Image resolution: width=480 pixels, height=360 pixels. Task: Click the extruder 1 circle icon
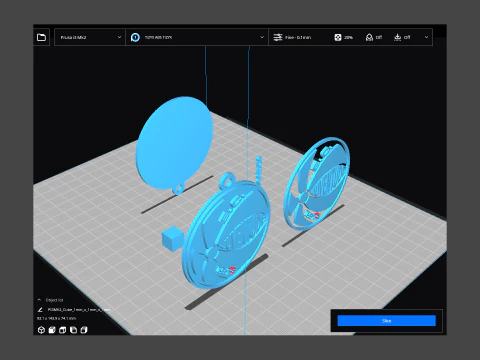[135, 37]
